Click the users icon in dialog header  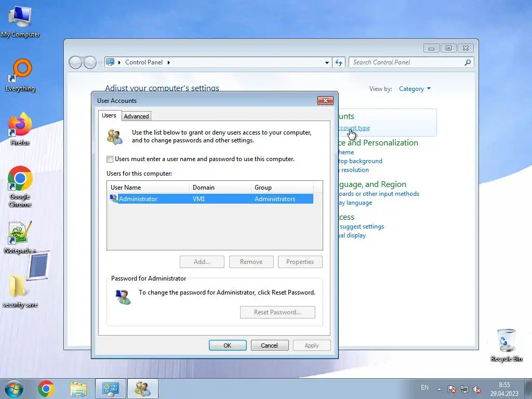click(115, 137)
